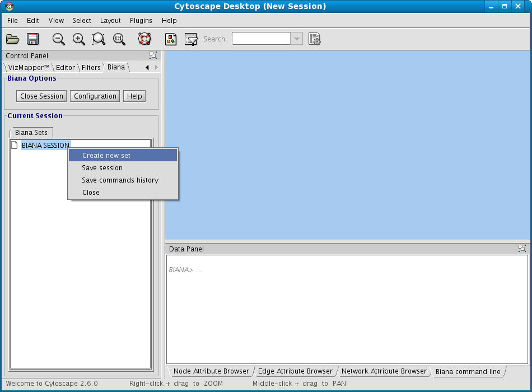Switch to the Node Attribute Browser tab
This screenshot has height=392, width=532.
click(x=211, y=371)
